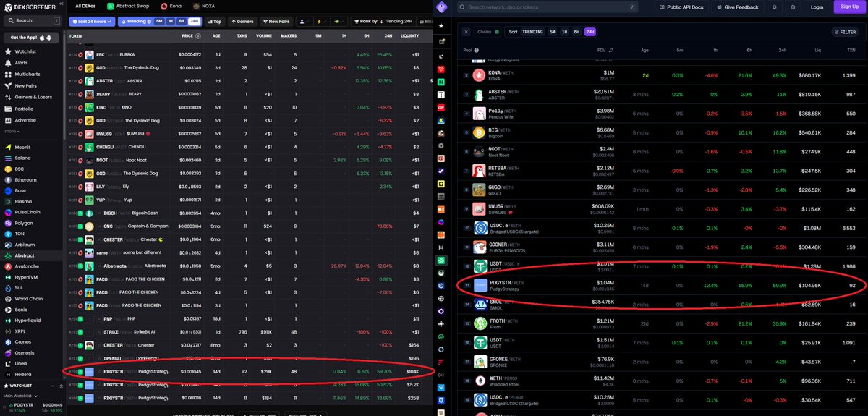Expand the sidebar 'more' menu

click(x=12, y=131)
